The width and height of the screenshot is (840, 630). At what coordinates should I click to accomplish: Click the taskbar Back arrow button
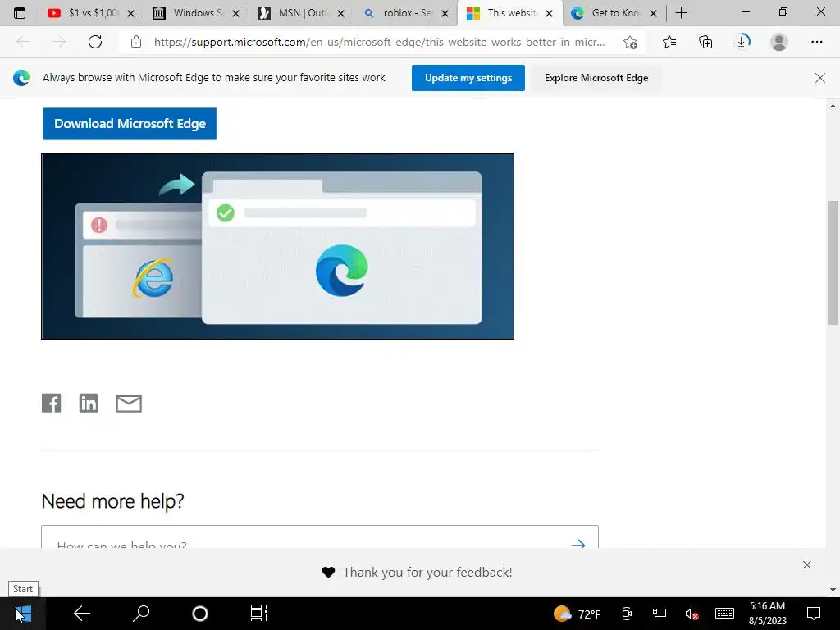[82, 614]
